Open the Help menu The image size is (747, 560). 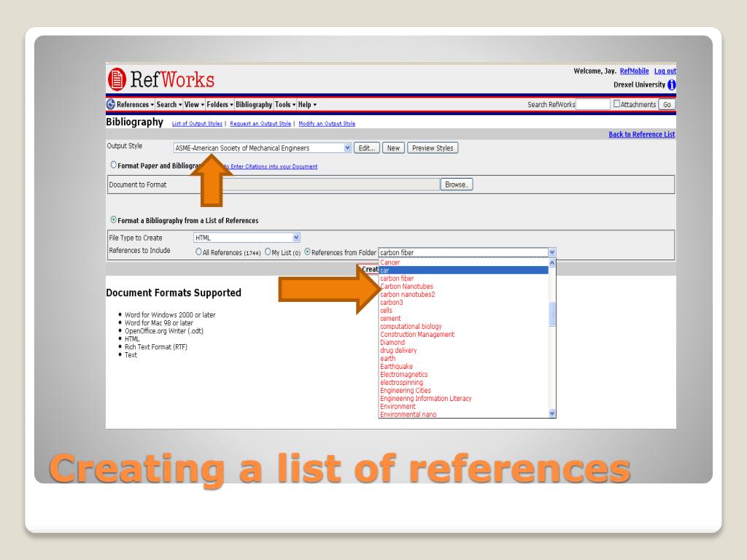click(x=307, y=104)
